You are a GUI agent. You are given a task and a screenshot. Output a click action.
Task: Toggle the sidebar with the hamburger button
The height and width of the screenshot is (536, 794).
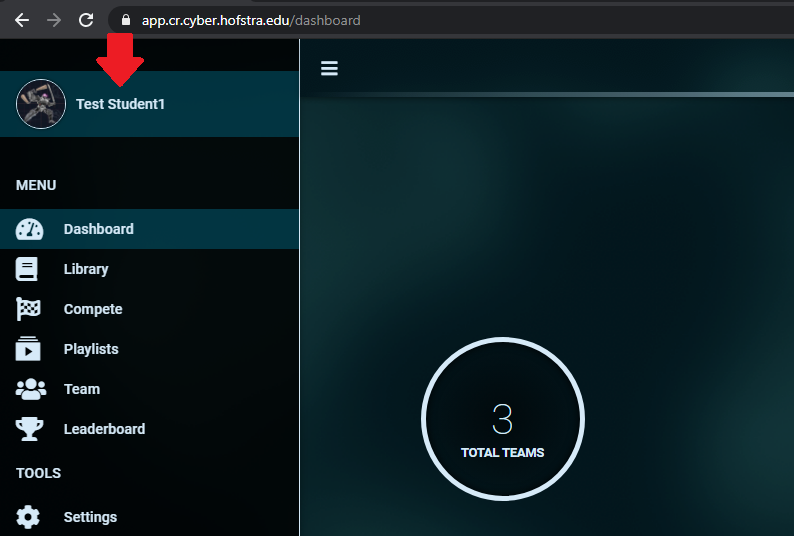point(329,68)
